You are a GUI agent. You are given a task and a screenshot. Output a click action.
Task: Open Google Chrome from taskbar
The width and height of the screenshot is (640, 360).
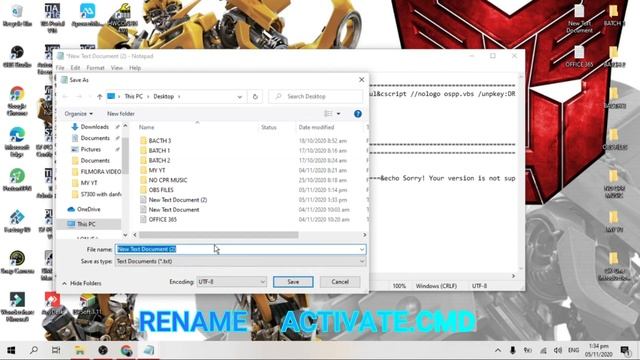click(127, 350)
